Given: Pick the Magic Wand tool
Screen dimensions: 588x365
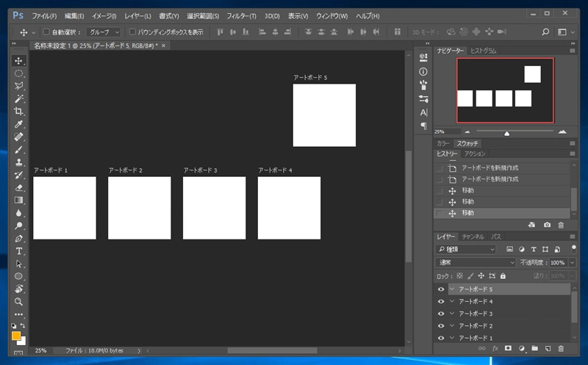Looking at the screenshot, I should [x=19, y=98].
